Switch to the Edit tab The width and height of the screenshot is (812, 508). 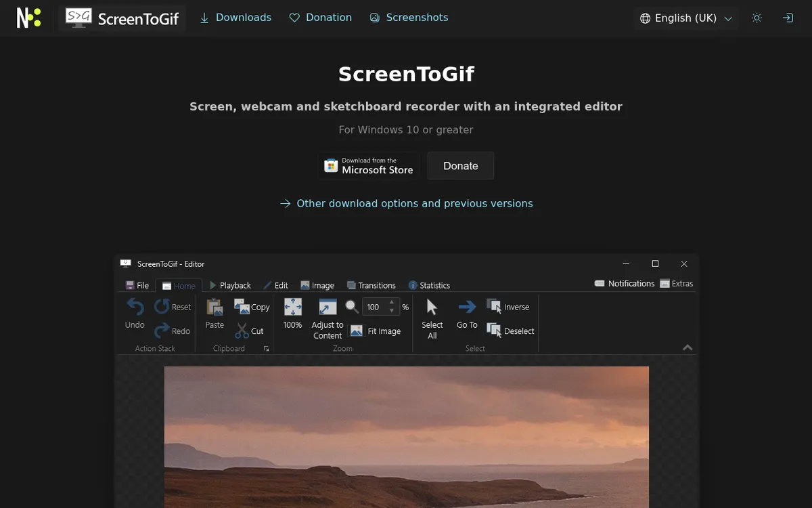point(275,285)
